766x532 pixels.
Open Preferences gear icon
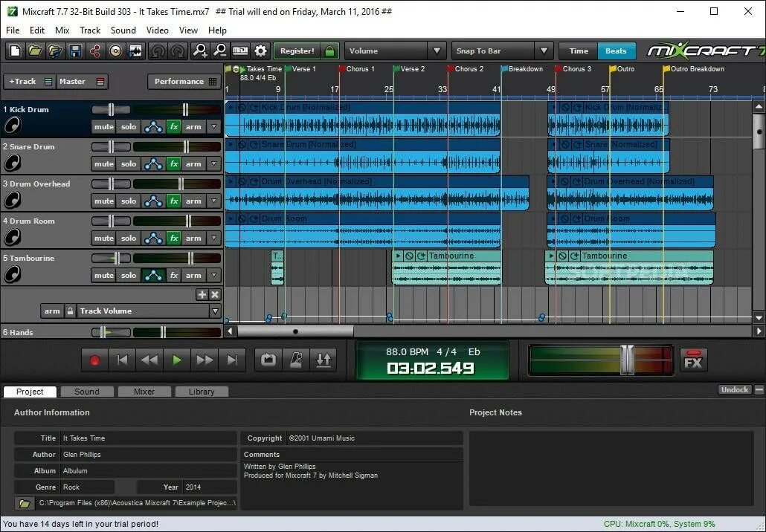pos(261,51)
